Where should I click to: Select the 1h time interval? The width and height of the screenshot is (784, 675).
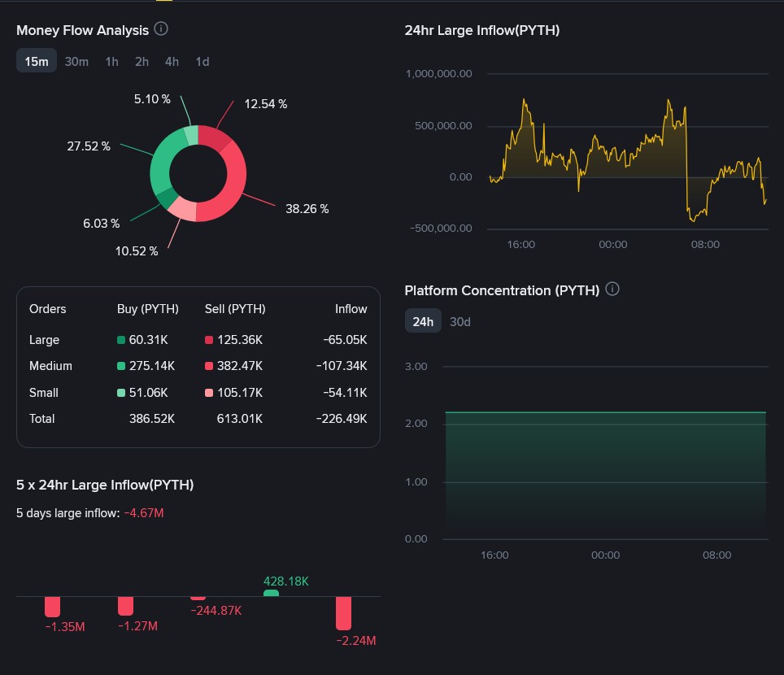pyautogui.click(x=111, y=62)
